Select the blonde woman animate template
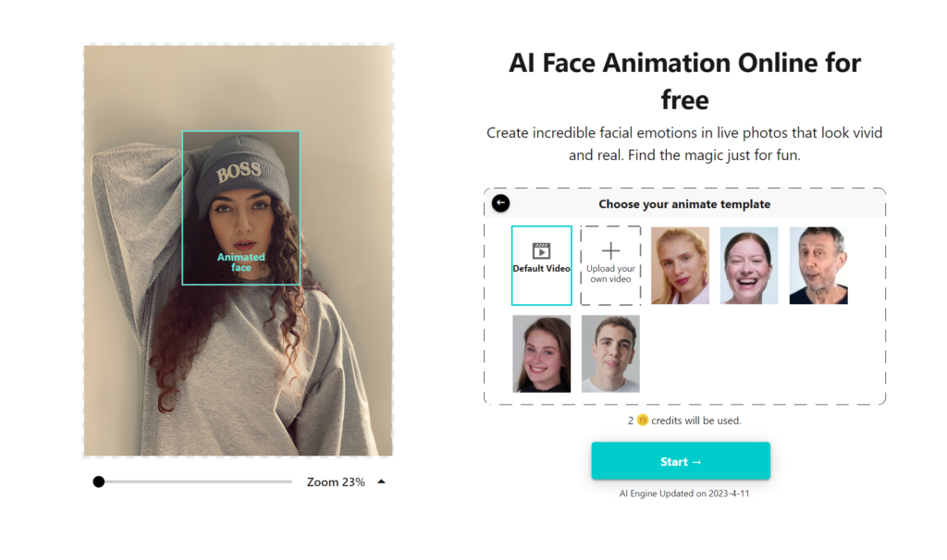 (680, 265)
